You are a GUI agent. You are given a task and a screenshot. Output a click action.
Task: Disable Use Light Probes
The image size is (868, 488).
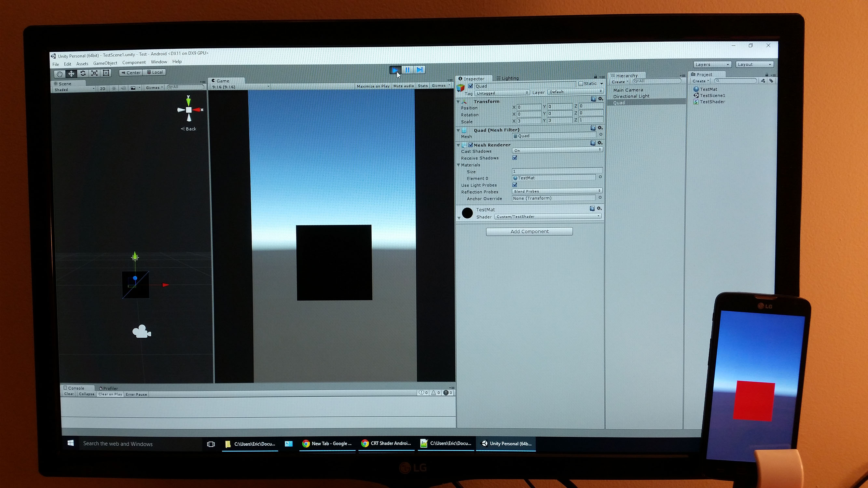tap(515, 185)
